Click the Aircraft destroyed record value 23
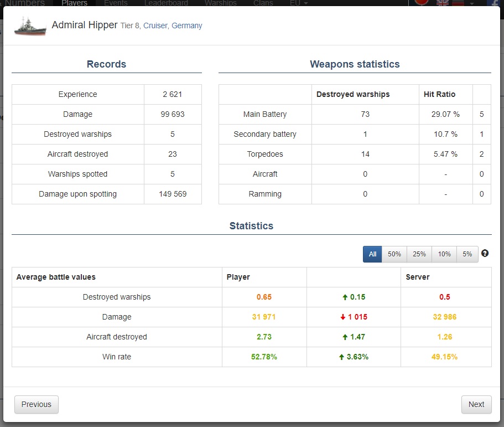504x427 pixels. [x=173, y=154]
